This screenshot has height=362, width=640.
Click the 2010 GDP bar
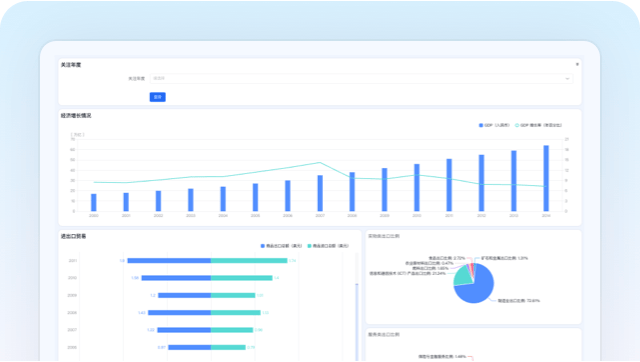point(417,188)
